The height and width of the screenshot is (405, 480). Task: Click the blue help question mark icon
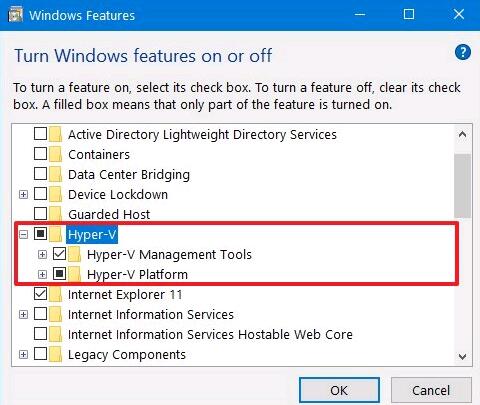click(463, 52)
